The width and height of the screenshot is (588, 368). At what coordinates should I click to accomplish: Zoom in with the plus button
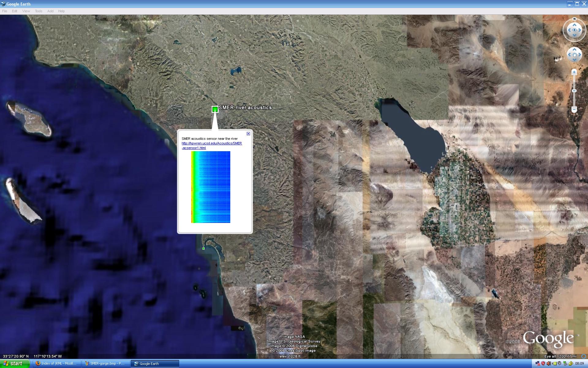point(574,72)
